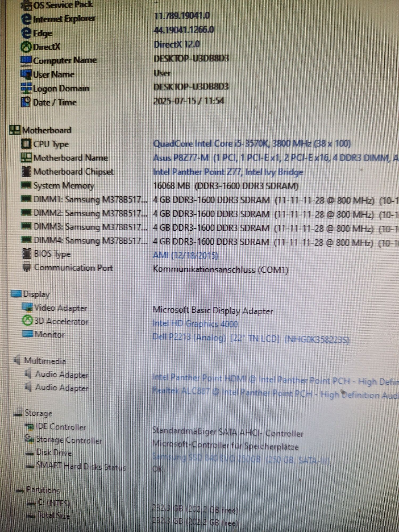Select the 2025-07-15 / 11:54 date value
The width and height of the screenshot is (399, 532).
189,101
